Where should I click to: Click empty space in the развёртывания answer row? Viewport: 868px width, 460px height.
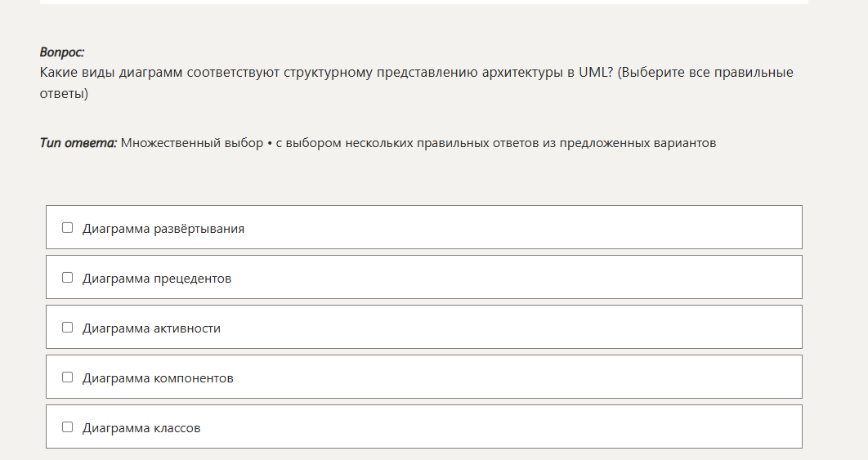point(523,228)
